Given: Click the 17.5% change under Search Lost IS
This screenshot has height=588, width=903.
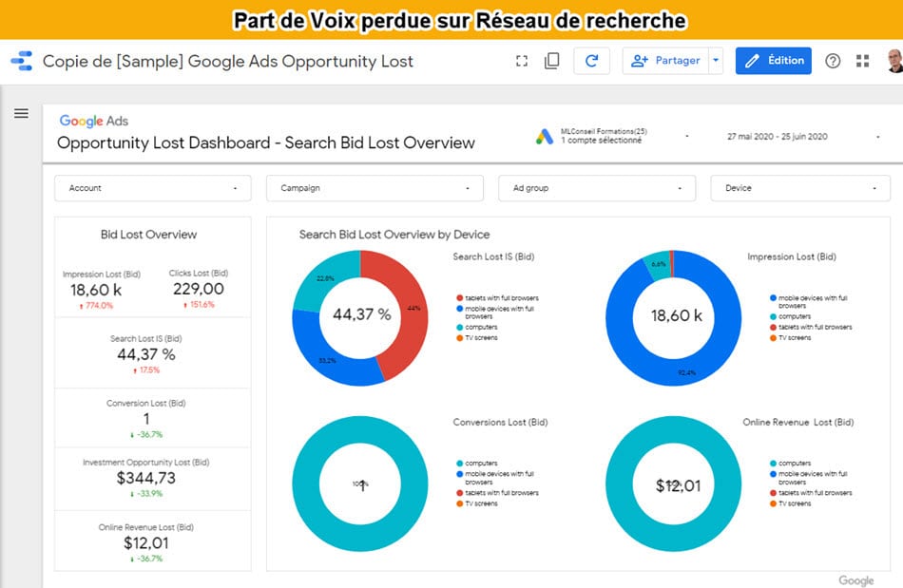Looking at the screenshot, I should (146, 370).
